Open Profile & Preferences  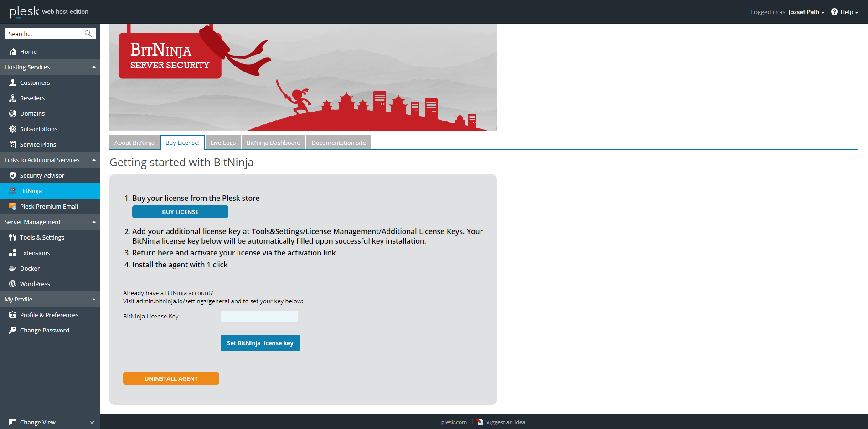pyautogui.click(x=50, y=315)
